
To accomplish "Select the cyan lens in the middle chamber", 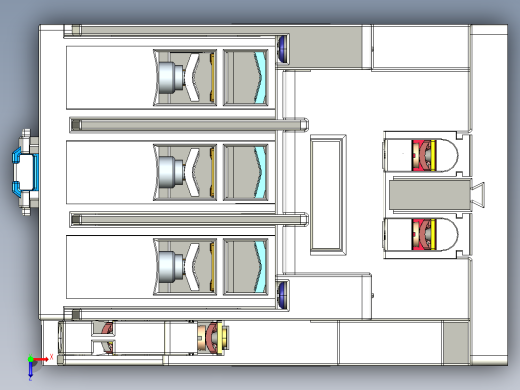I will tap(261, 172).
